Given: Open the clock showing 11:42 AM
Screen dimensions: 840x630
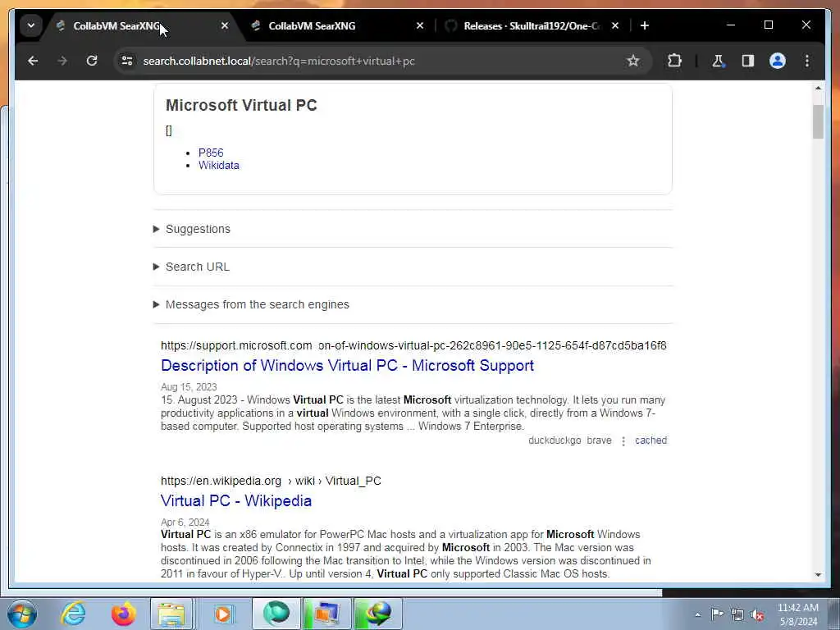Looking at the screenshot, I should (797, 614).
